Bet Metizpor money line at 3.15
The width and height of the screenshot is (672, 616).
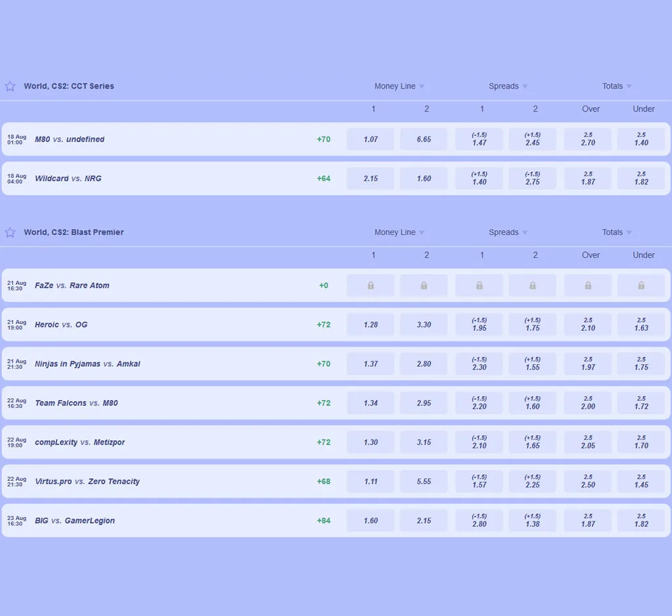coord(424,442)
